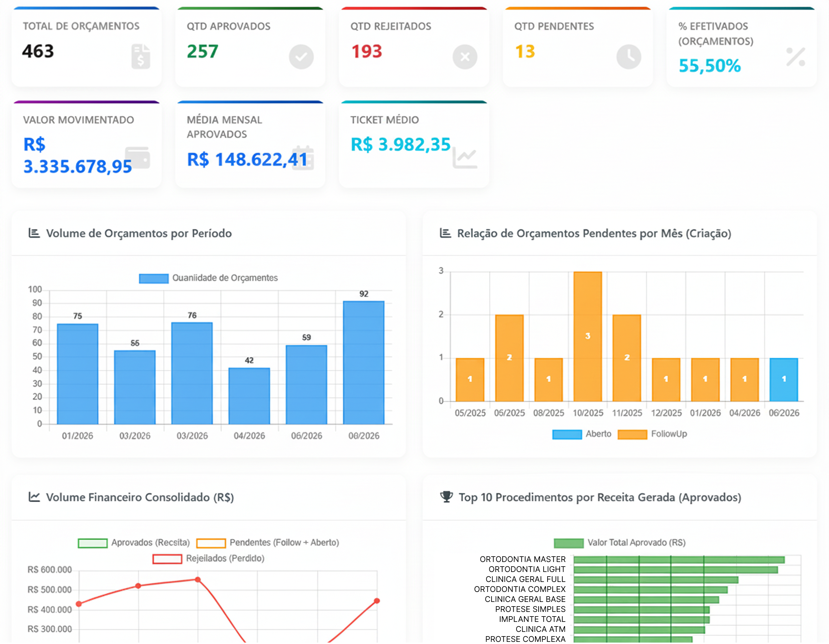
Task: Click the 55,50% efetivados value
Action: point(710,66)
